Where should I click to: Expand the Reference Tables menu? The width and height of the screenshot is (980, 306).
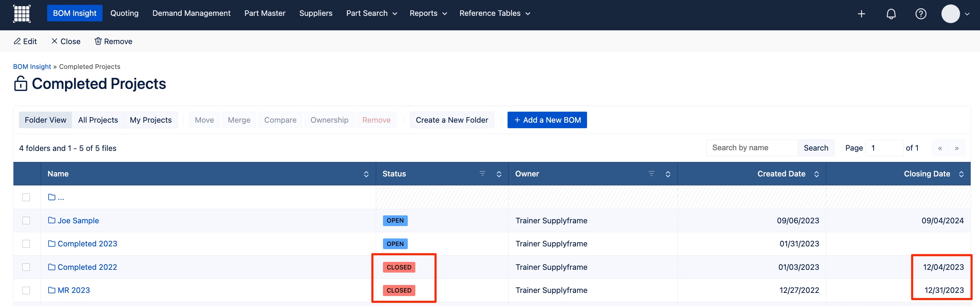(494, 13)
